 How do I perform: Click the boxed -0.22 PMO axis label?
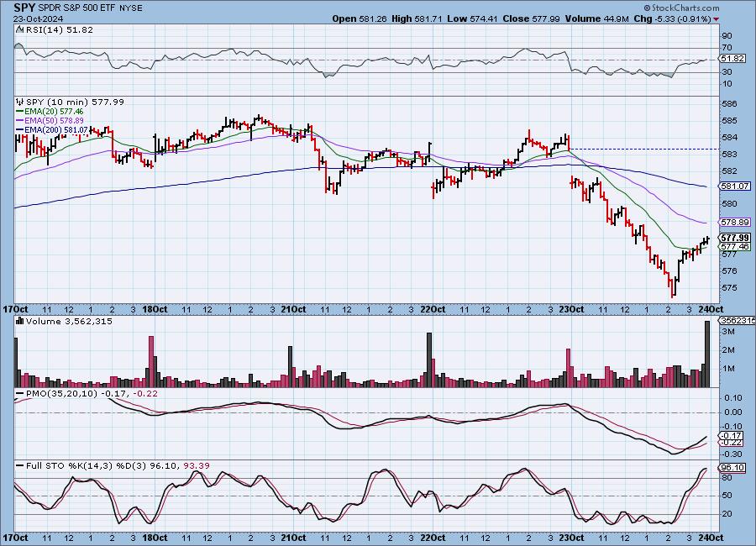coord(732,443)
